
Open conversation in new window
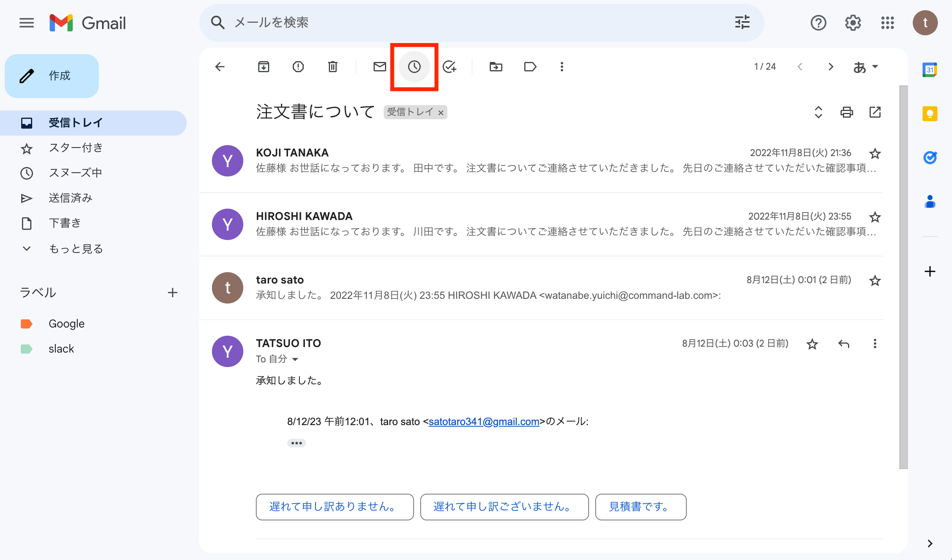click(875, 112)
